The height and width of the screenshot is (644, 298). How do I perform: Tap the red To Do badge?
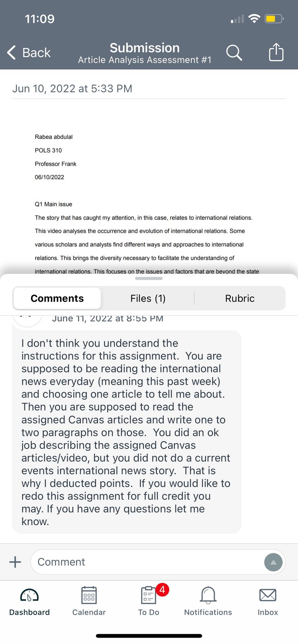(162, 589)
